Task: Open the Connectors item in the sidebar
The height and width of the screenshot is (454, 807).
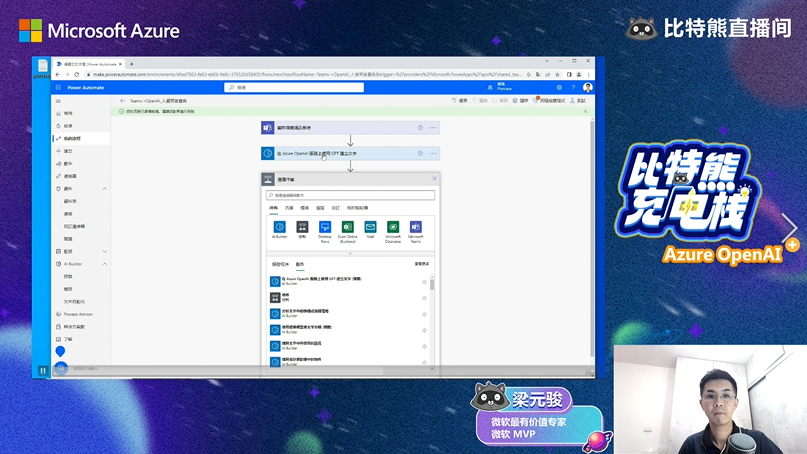Action: click(67, 176)
